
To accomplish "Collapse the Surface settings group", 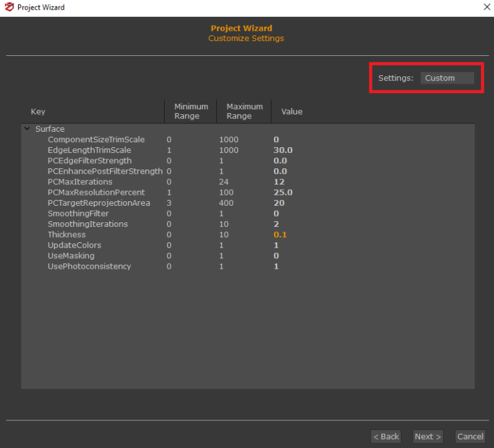I will point(27,129).
